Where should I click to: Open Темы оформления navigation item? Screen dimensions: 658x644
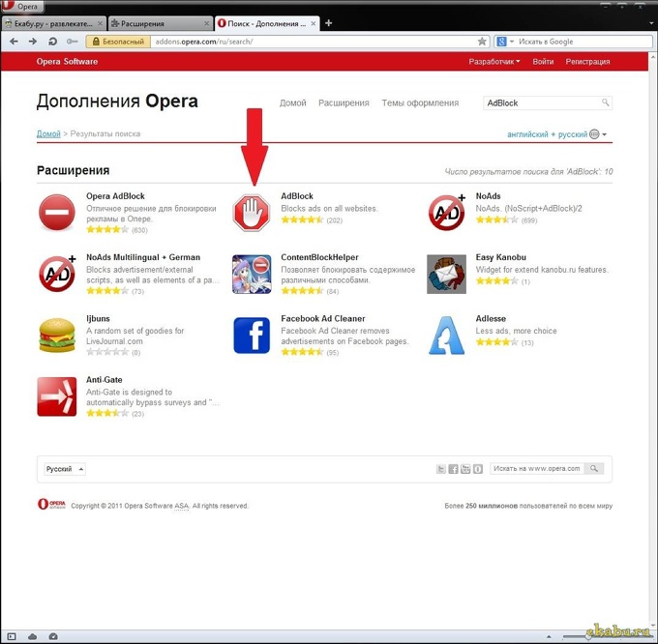point(420,102)
